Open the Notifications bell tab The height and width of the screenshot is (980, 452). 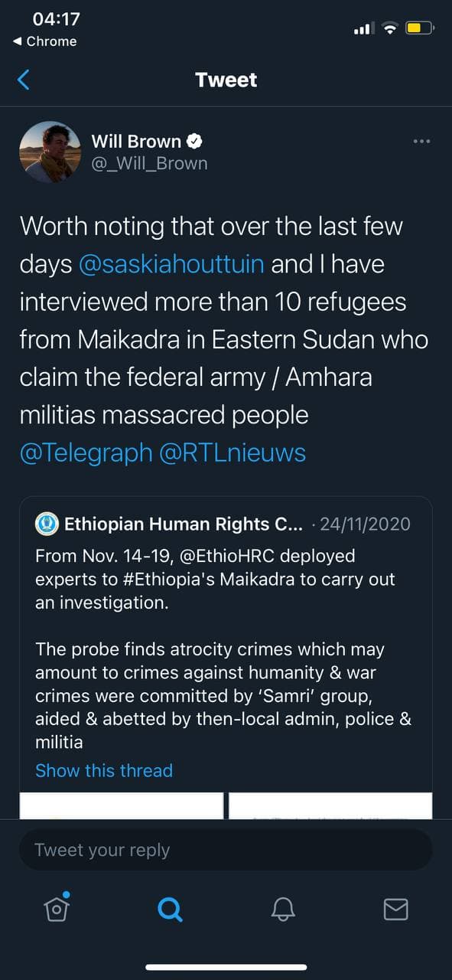(x=283, y=909)
